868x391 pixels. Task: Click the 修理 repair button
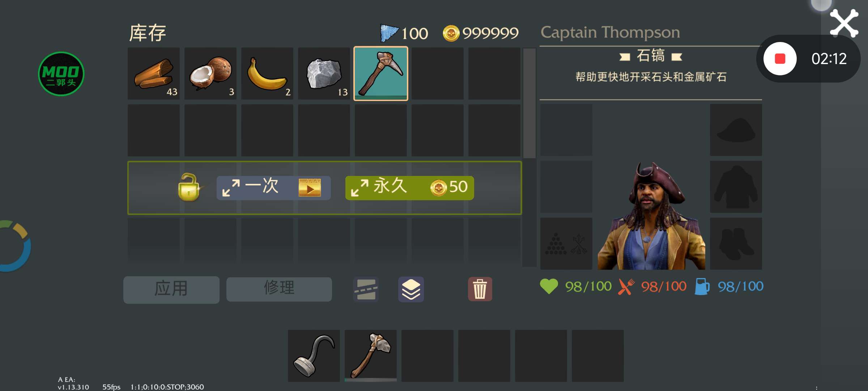click(279, 289)
